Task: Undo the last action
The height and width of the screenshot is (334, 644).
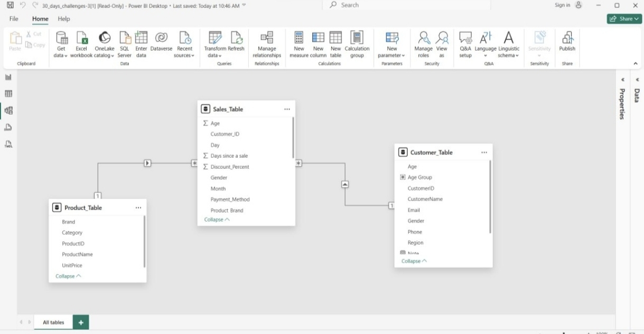Action: 23,5
